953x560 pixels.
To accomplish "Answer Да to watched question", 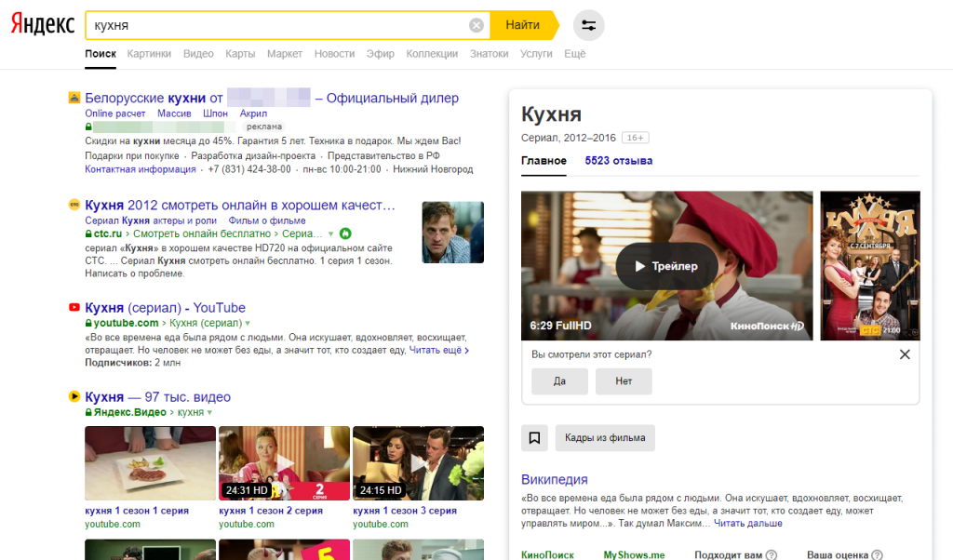I will pos(559,381).
